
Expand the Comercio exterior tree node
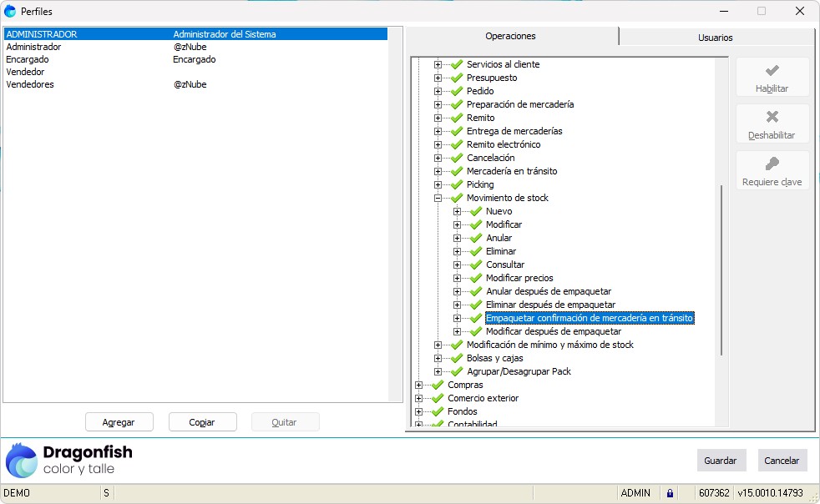tap(418, 398)
